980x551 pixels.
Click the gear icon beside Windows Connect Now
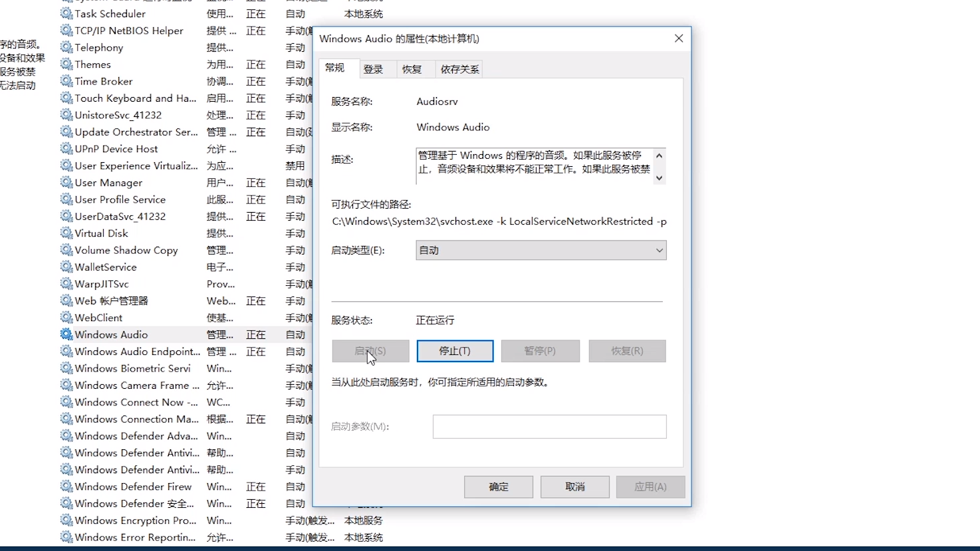[66, 402]
